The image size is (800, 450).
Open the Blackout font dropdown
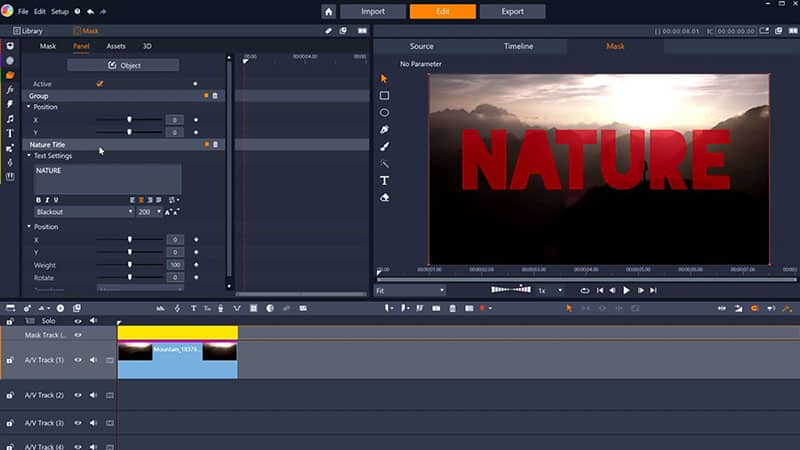tap(84, 212)
